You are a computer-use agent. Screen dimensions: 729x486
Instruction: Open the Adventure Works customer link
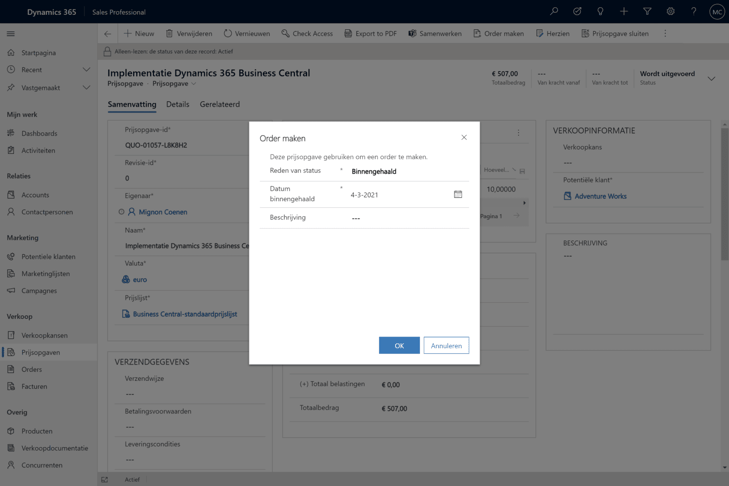point(600,196)
